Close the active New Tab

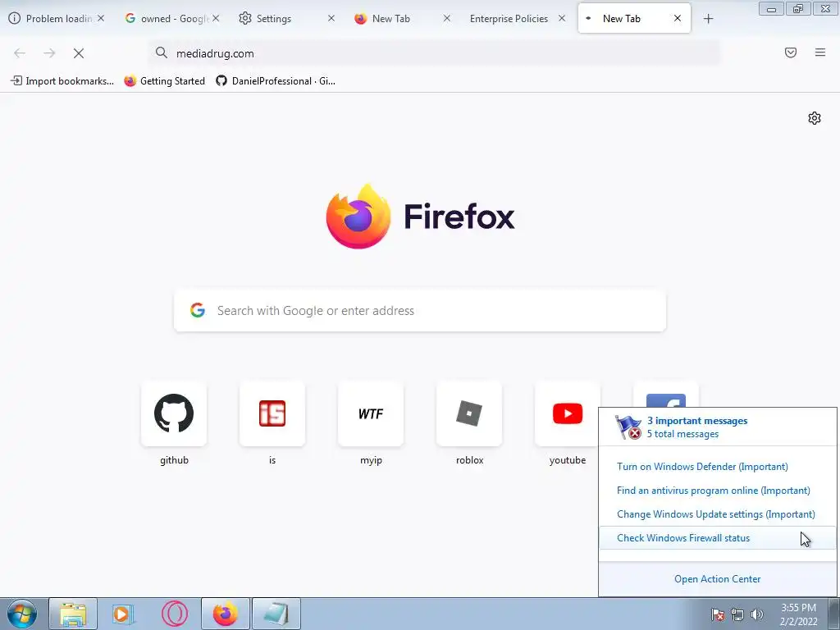677,18
